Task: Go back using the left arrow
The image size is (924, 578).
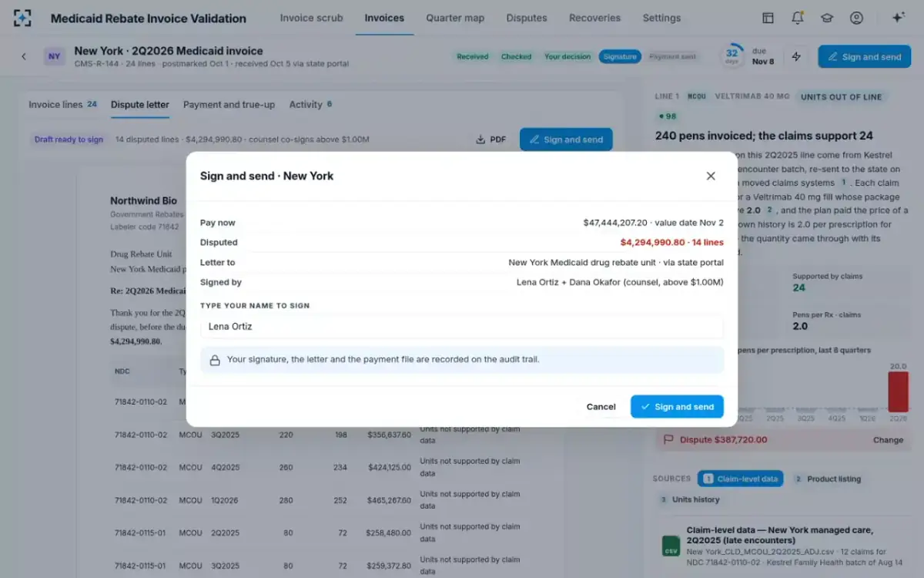Action: (x=24, y=56)
